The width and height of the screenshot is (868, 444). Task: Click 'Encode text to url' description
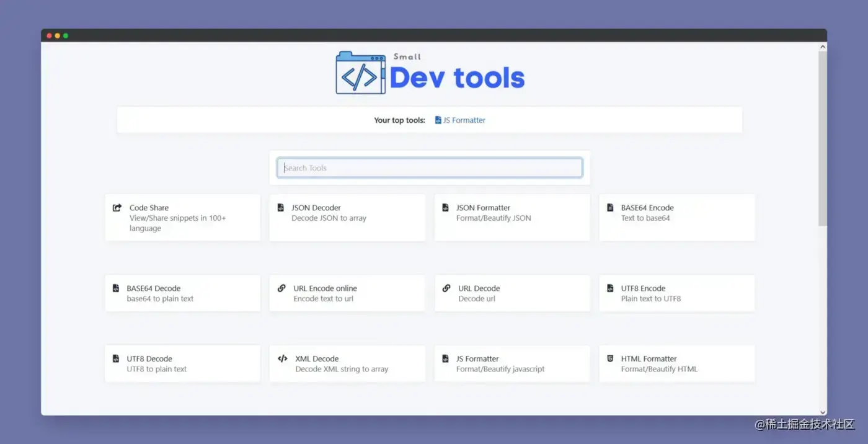tap(323, 299)
